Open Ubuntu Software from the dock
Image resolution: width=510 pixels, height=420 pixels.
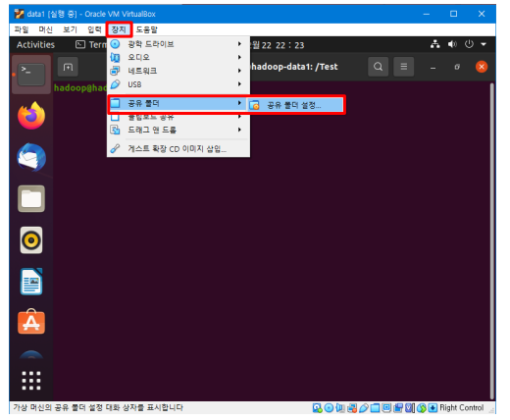(31, 322)
